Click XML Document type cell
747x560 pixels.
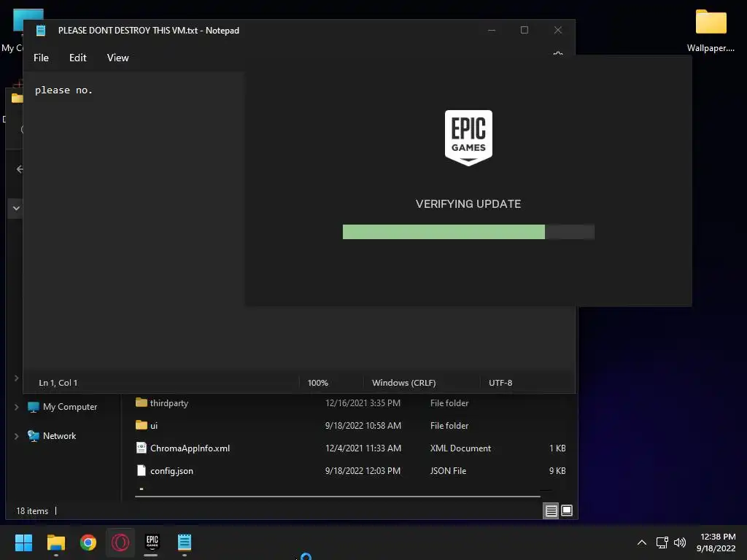(x=460, y=448)
